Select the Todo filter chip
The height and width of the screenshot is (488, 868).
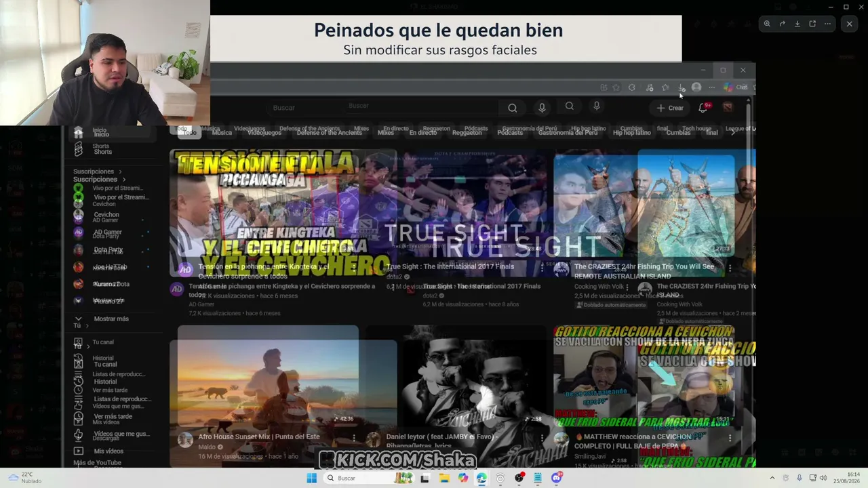190,132
